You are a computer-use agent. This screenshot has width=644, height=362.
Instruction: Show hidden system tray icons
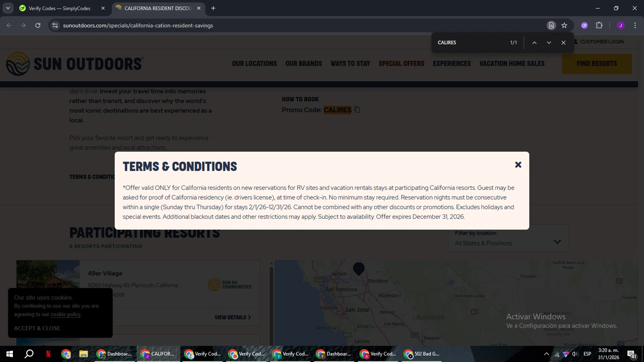546,354
